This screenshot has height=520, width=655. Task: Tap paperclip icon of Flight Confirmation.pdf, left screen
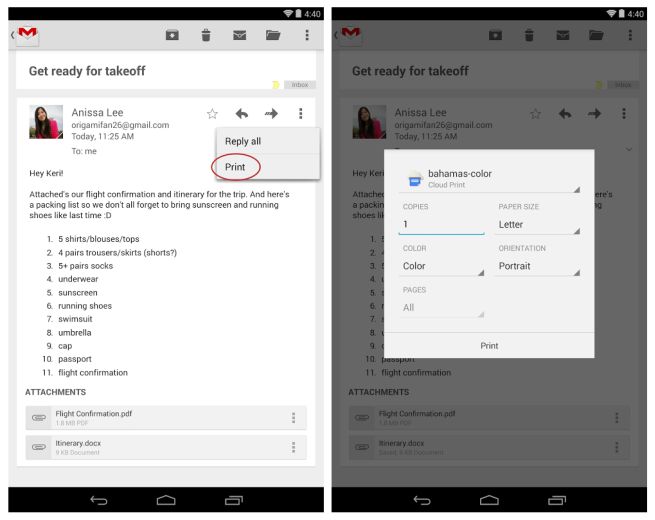(39, 418)
